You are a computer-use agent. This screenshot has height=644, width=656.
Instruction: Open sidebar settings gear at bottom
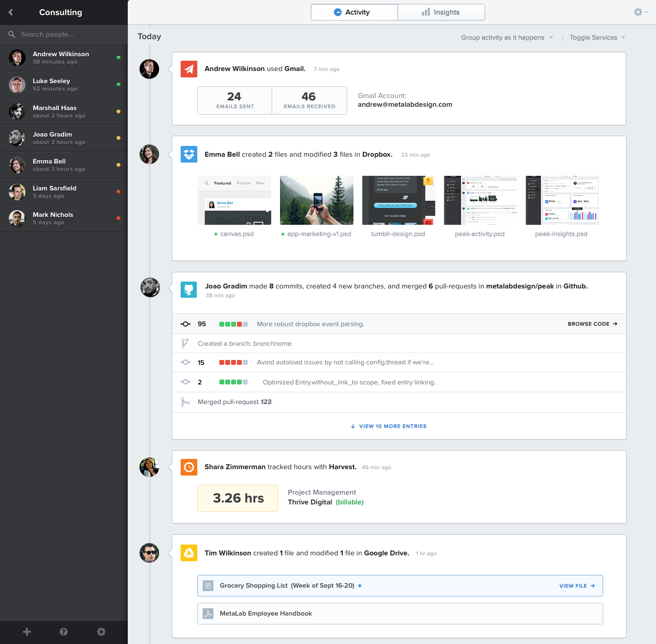[x=101, y=632]
